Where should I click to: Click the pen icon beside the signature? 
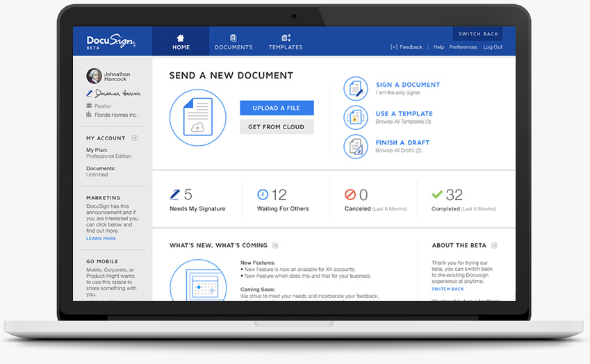(89, 94)
